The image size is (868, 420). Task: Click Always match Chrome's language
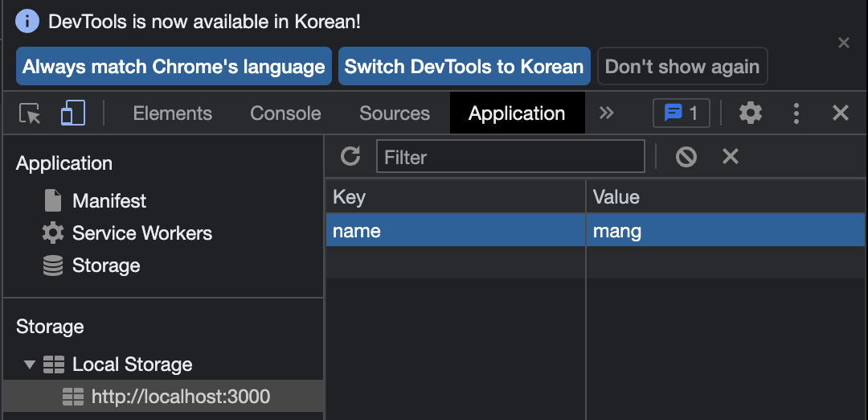tap(174, 67)
